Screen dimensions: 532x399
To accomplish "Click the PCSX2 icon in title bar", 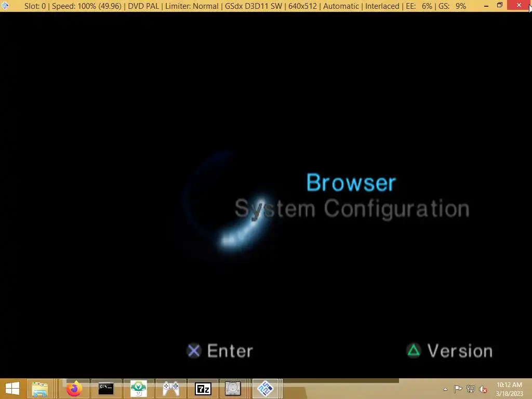I will point(5,5).
